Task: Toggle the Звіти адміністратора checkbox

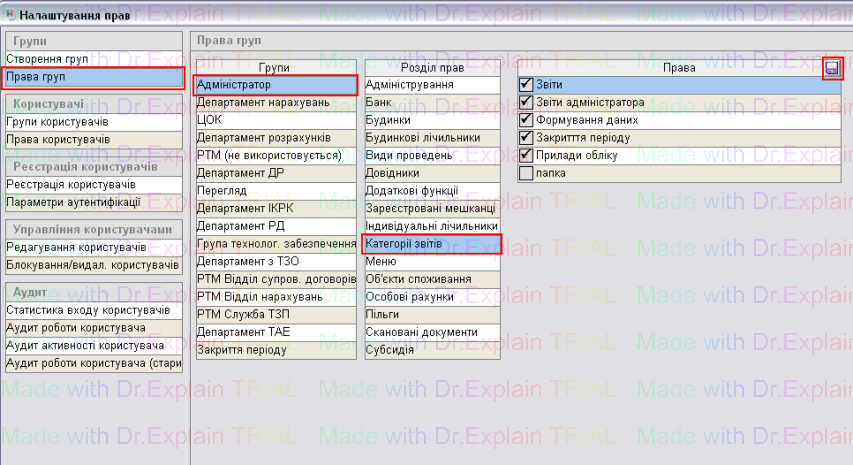Action: click(526, 103)
